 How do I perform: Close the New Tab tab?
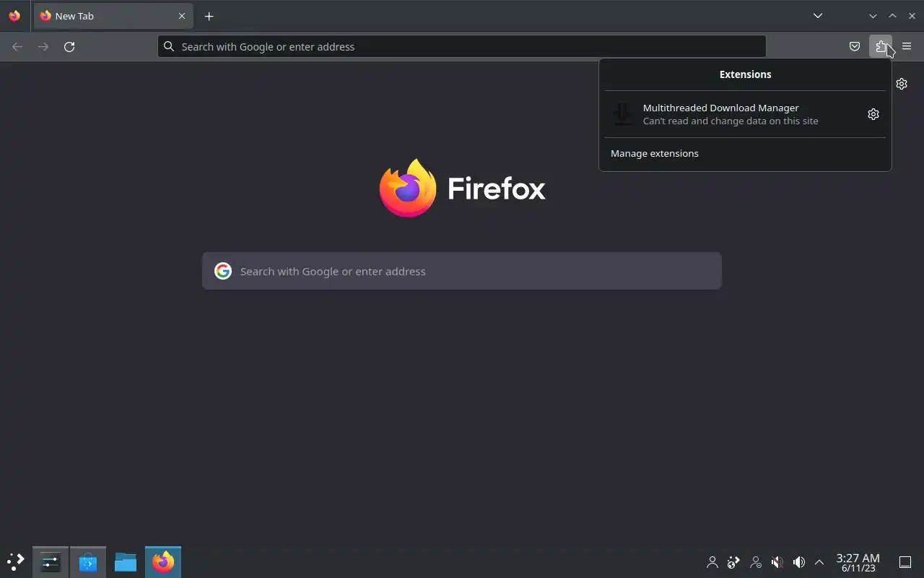point(182,16)
